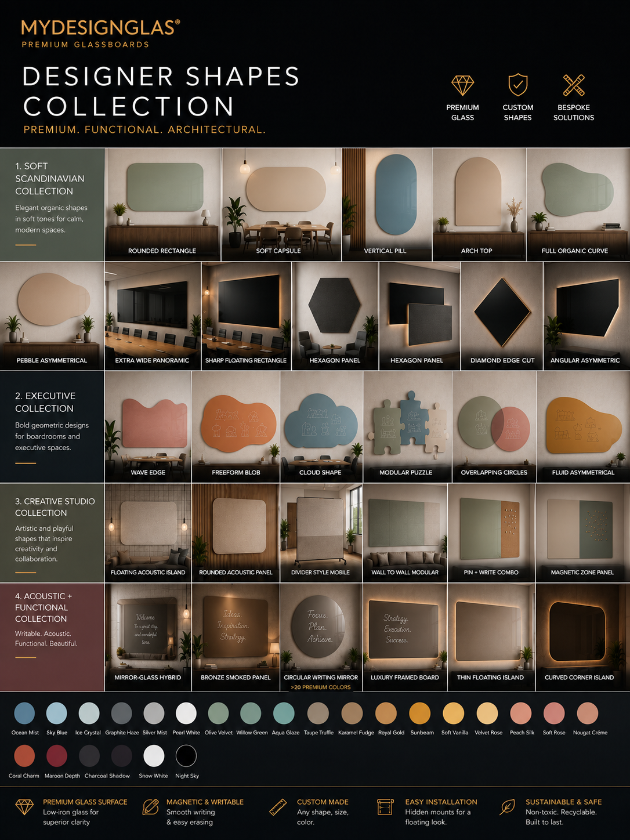
Task: Click the '>20 Premium Colors' label
Action: click(321, 687)
